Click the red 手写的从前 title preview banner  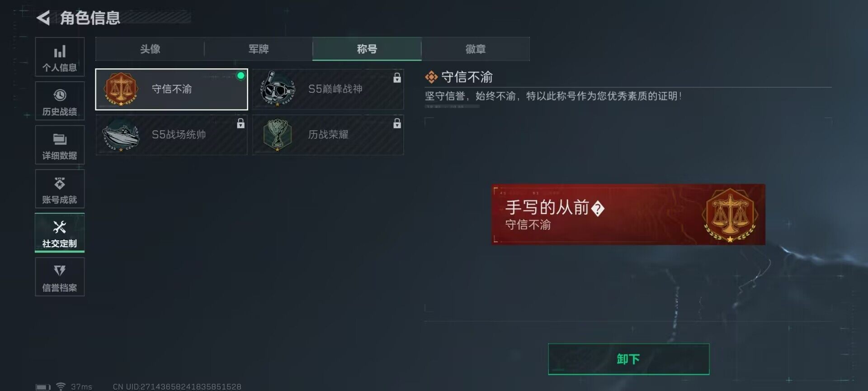(x=628, y=215)
